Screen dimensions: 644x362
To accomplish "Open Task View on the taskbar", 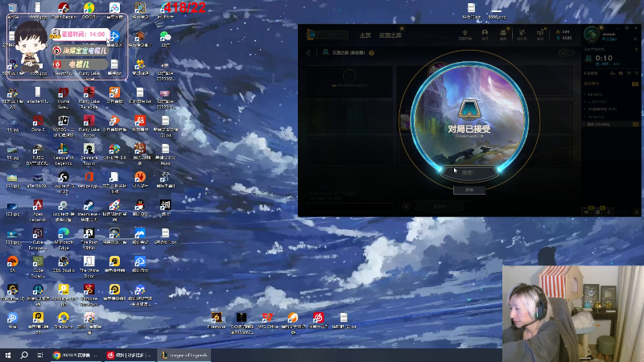I will coord(39,355).
